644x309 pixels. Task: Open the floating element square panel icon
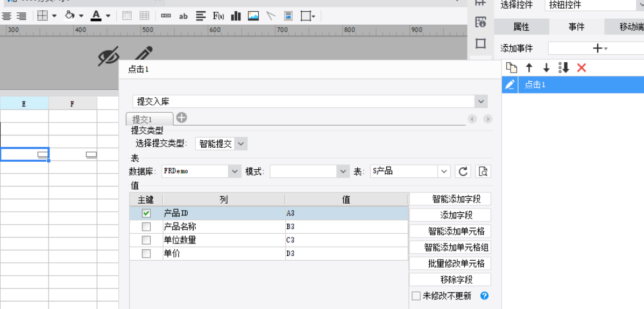point(480,43)
